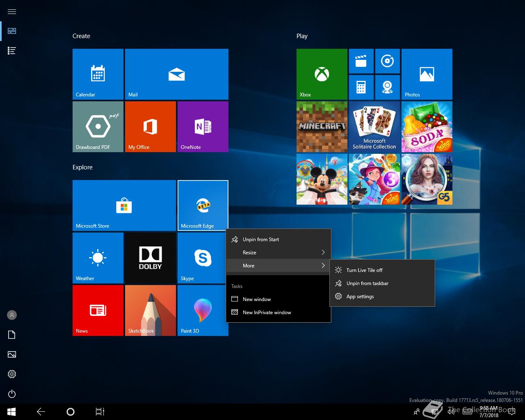Screen dimensions: 525x420
Task: Open the Movies & TV small tile
Action: (x=361, y=61)
